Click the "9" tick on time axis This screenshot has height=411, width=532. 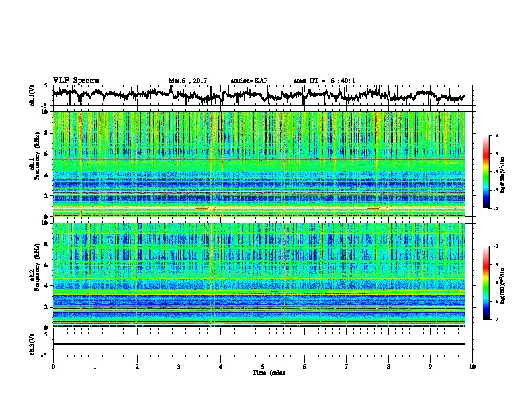(430, 367)
